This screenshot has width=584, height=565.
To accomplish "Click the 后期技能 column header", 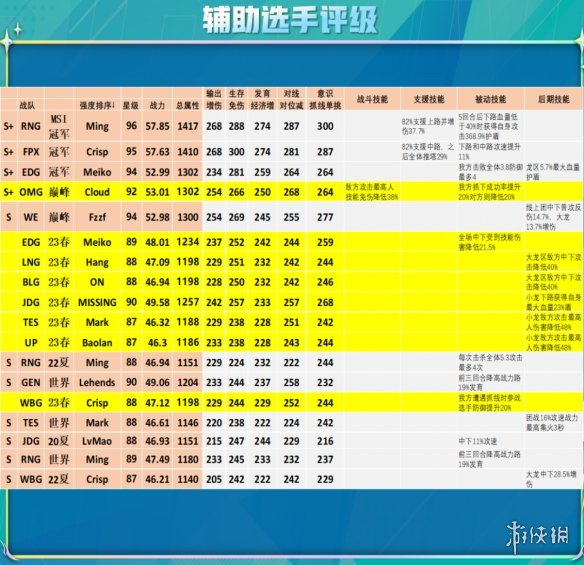I will [553, 99].
